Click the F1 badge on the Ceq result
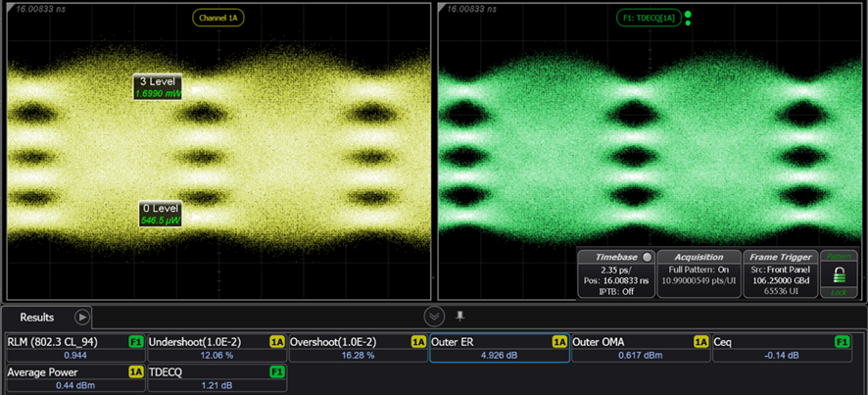 [842, 342]
